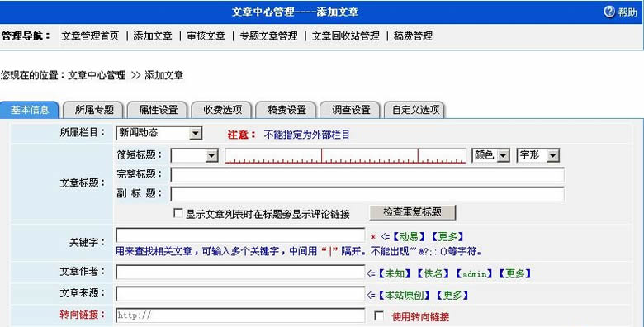Click into the 转向链接 http:// field
This screenshot has width=644, height=327.
[240, 315]
